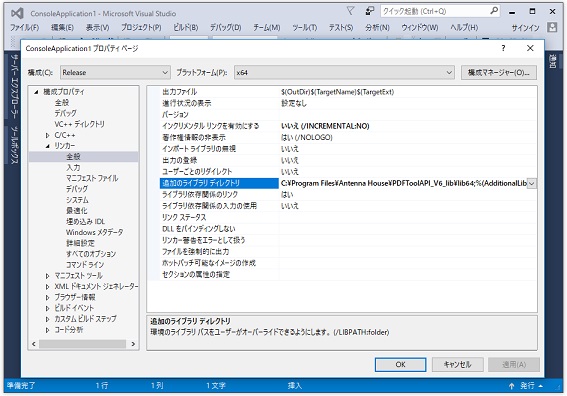Click the Visual Studio logo icon
Screen dimensions: 567x396
click(17, 13)
